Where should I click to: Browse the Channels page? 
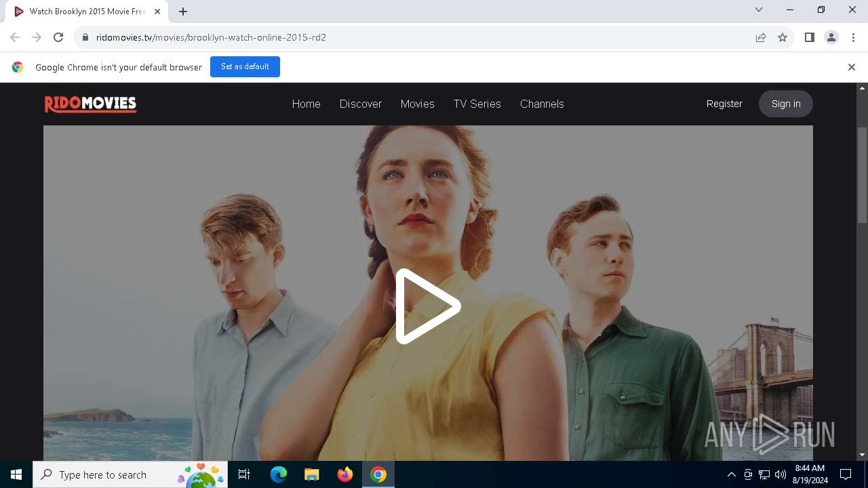542,104
